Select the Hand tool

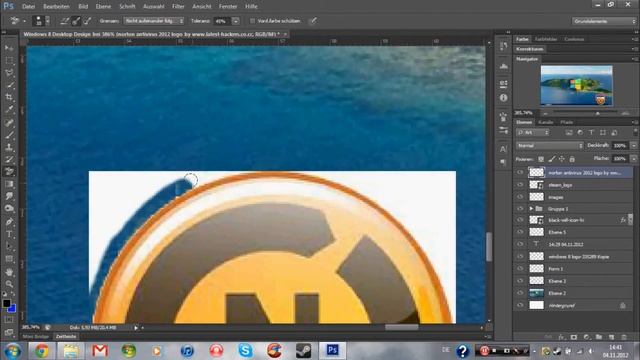click(9, 272)
